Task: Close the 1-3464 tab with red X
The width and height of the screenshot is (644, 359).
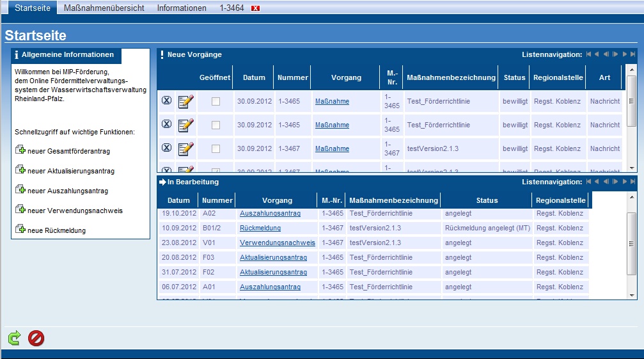Action: coord(255,8)
